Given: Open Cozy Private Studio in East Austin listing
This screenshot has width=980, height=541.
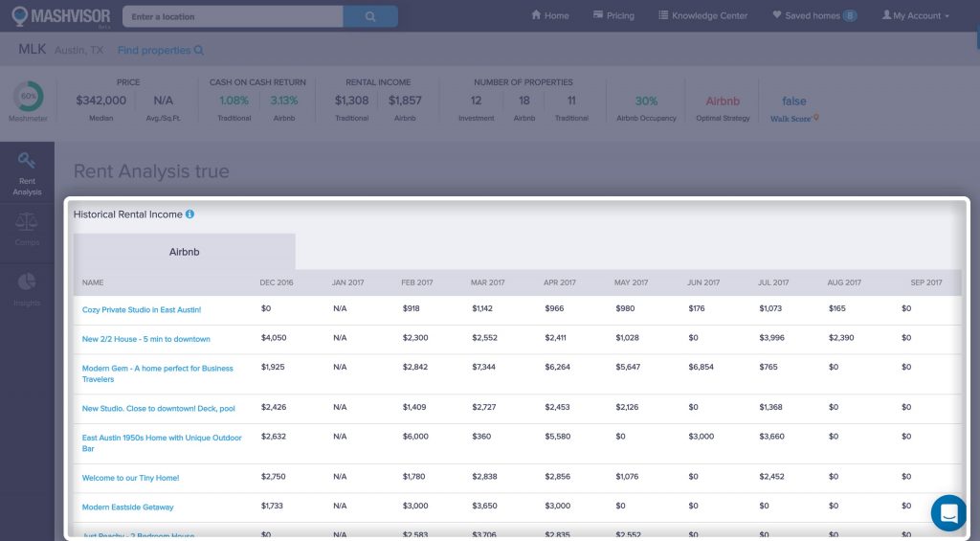Looking at the screenshot, I should (142, 310).
